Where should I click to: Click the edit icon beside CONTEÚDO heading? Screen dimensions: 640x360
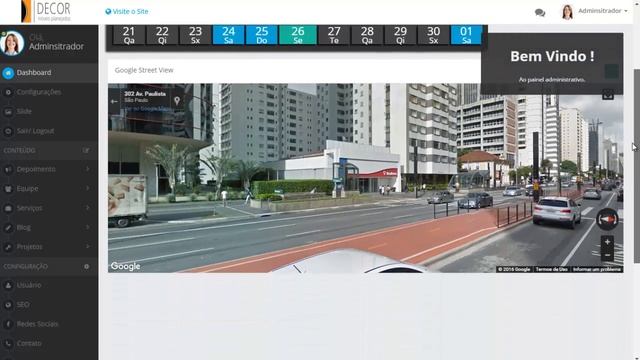(86, 151)
